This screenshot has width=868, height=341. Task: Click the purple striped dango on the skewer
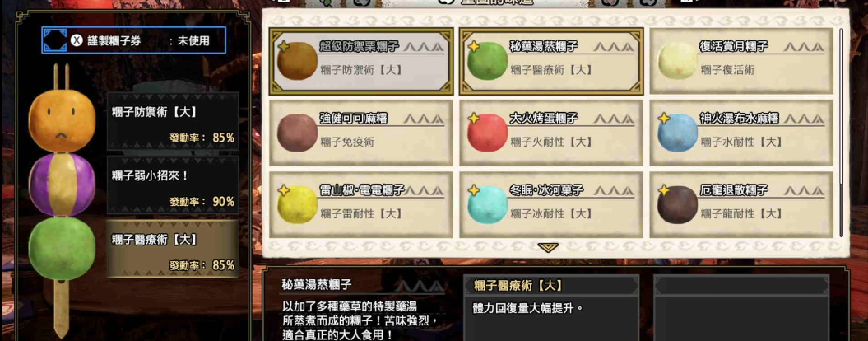point(62,185)
